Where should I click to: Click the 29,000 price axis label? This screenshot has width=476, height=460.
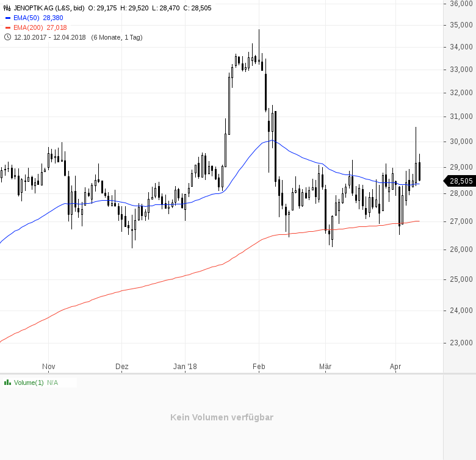(x=461, y=167)
